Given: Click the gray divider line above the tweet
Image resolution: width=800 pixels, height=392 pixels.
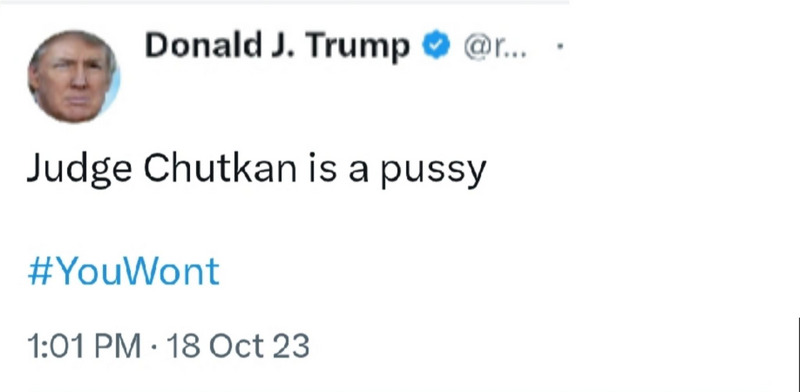Looking at the screenshot, I should point(285,2).
